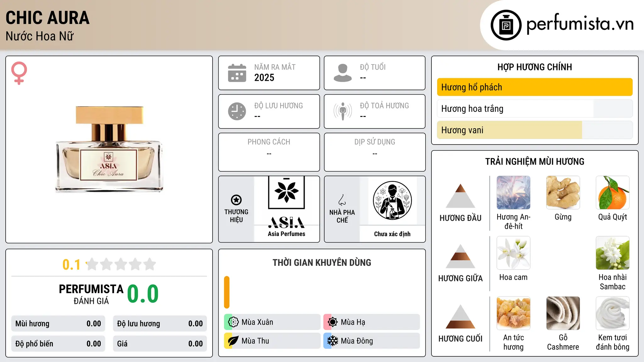The height and width of the screenshot is (362, 644).
Task: Click the Độ lưu hương 0.00 score row
Action: click(x=160, y=324)
